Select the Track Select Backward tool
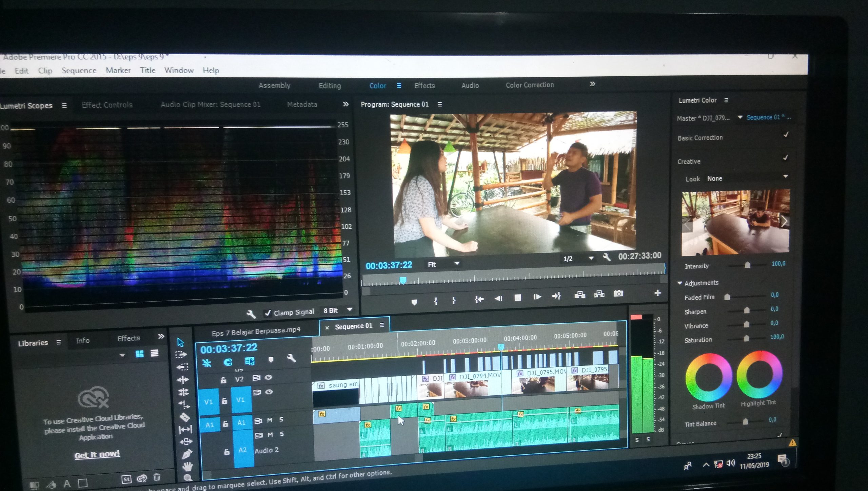Image resolution: width=868 pixels, height=491 pixels. click(x=182, y=367)
